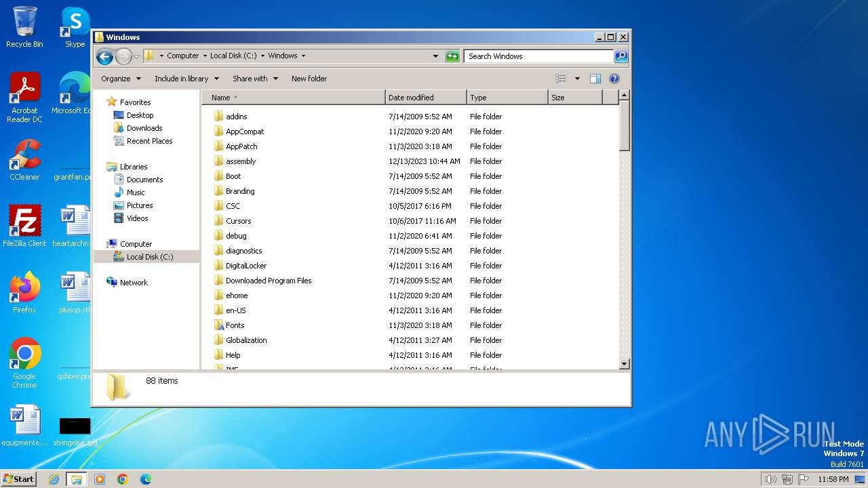Show the preview pane icon
The width and height of the screenshot is (868, 488).
[x=595, y=79]
